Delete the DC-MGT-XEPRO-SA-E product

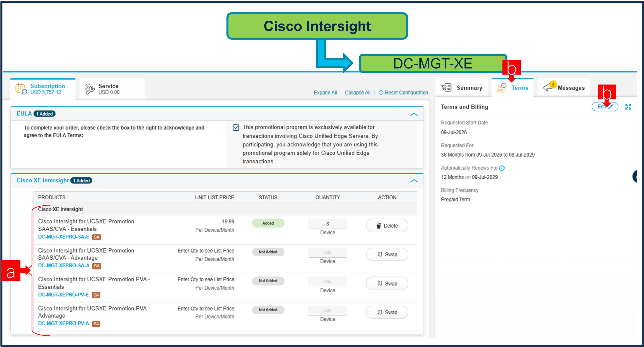point(387,225)
